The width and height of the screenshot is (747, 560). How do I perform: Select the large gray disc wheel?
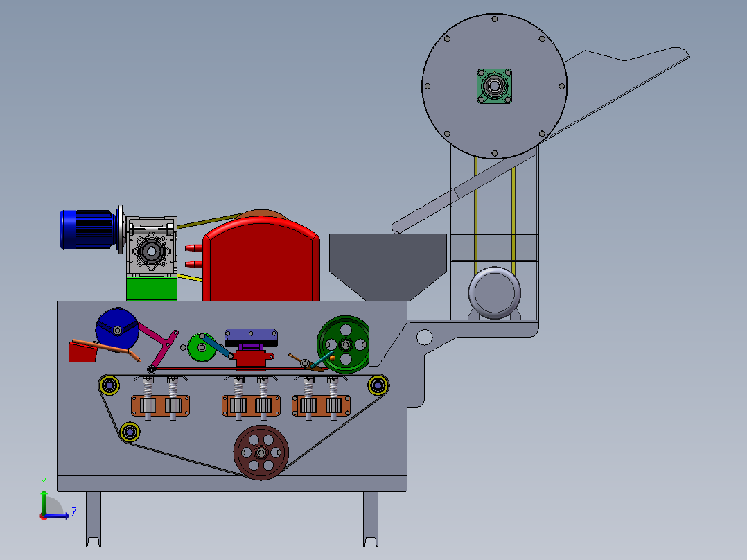coord(494,86)
